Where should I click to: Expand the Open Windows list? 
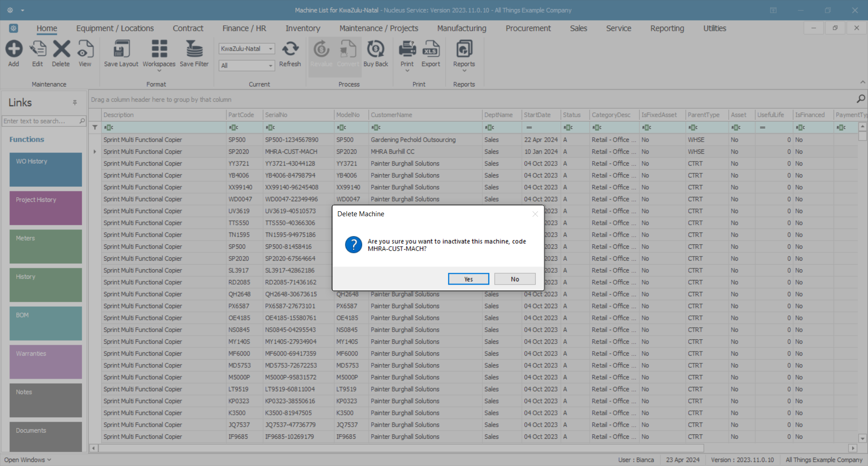pyautogui.click(x=28, y=460)
